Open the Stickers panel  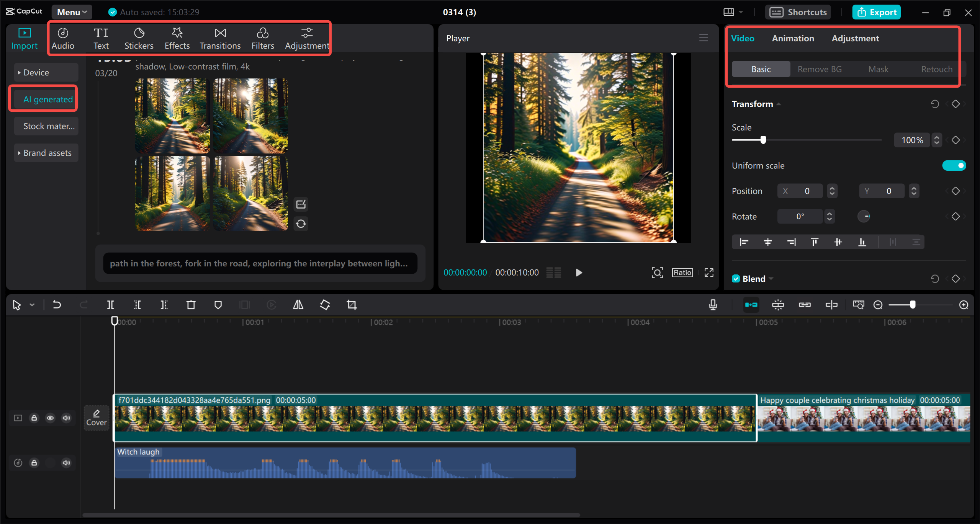coord(139,38)
